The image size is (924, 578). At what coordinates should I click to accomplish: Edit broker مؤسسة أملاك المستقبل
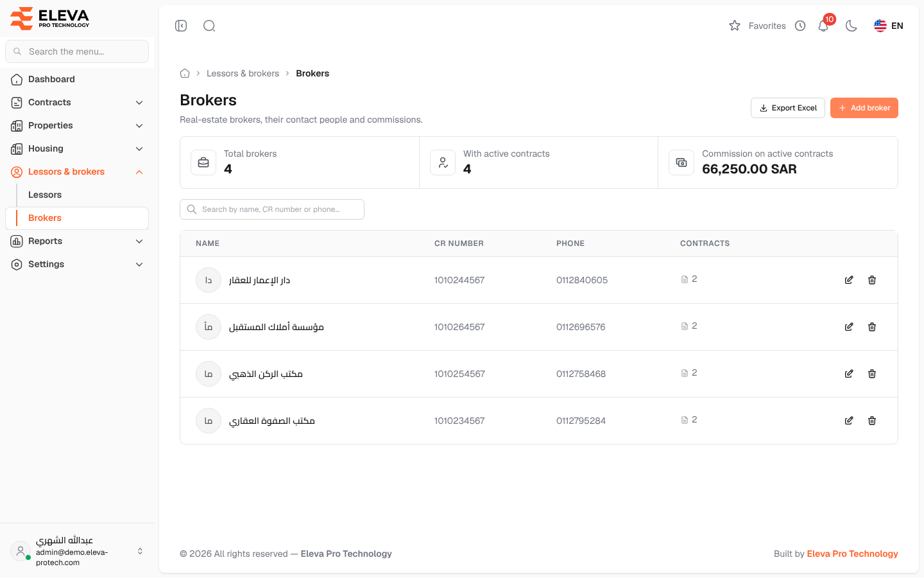(849, 327)
